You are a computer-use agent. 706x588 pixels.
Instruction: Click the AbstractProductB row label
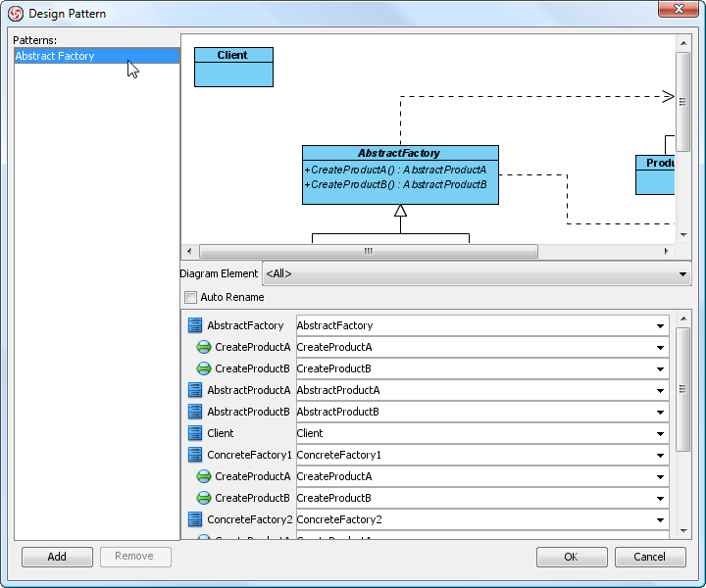(x=248, y=412)
